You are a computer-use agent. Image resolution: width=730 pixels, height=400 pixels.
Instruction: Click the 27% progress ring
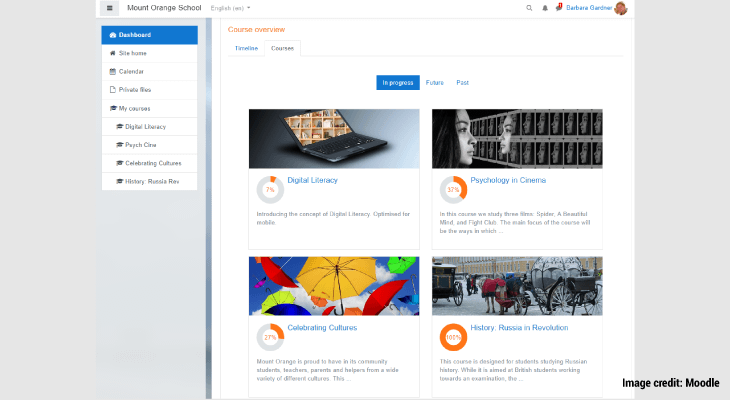pos(270,337)
